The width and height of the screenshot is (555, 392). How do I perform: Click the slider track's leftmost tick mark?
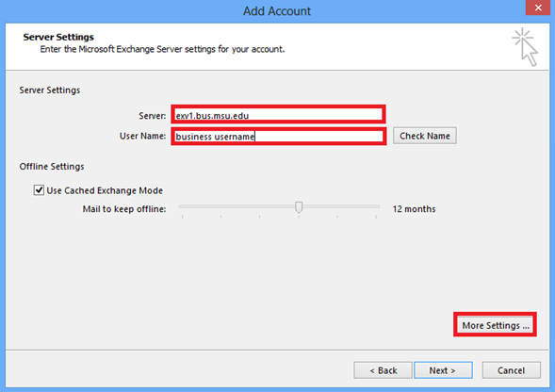182,217
